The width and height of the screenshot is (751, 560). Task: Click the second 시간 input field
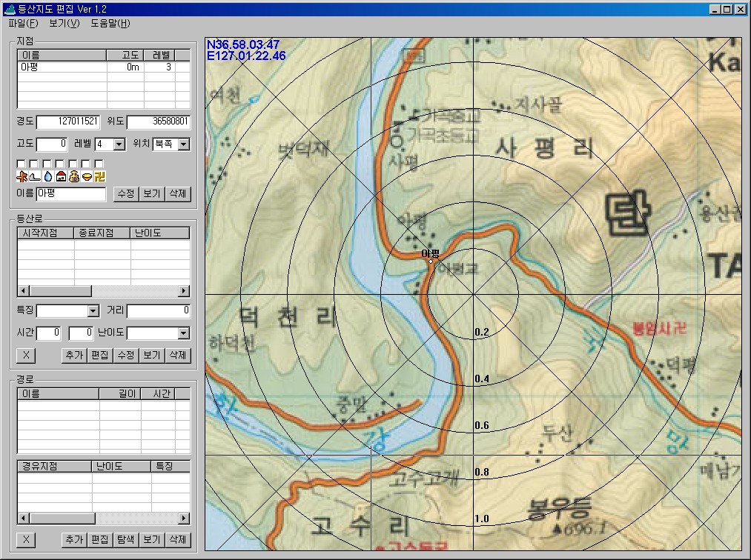coord(81,333)
